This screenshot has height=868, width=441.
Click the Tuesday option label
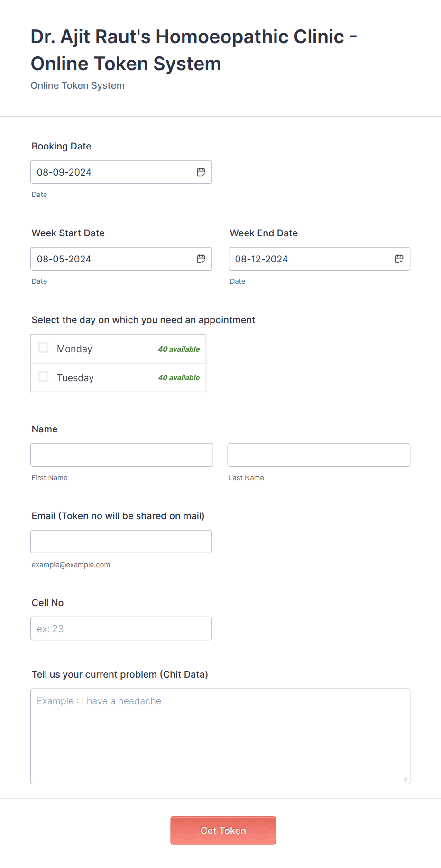(x=75, y=378)
